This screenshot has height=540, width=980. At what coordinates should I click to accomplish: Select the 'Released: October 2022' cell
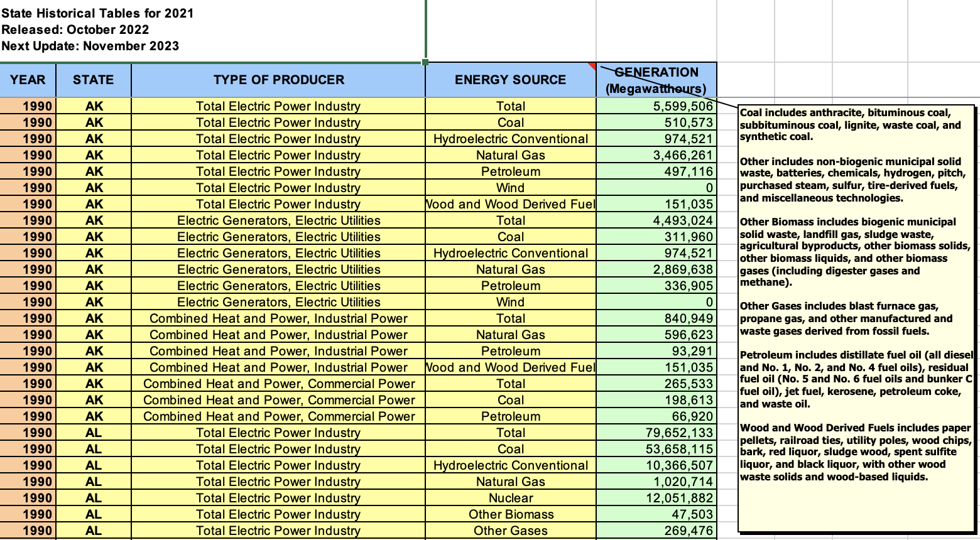click(75, 30)
